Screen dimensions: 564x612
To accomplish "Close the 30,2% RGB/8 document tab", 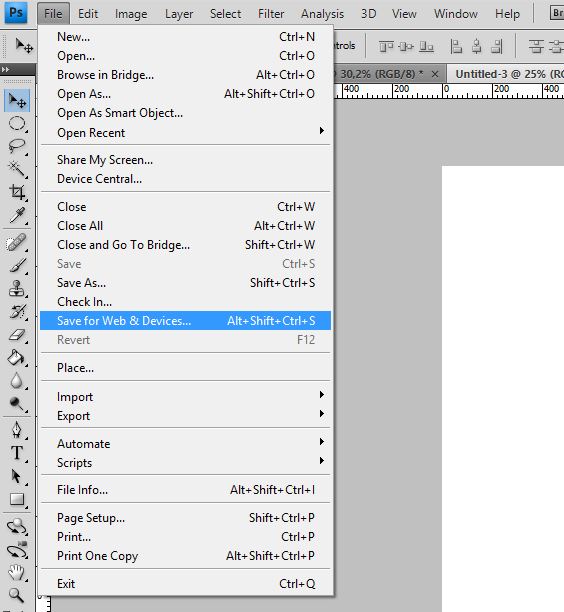I will click(435, 74).
